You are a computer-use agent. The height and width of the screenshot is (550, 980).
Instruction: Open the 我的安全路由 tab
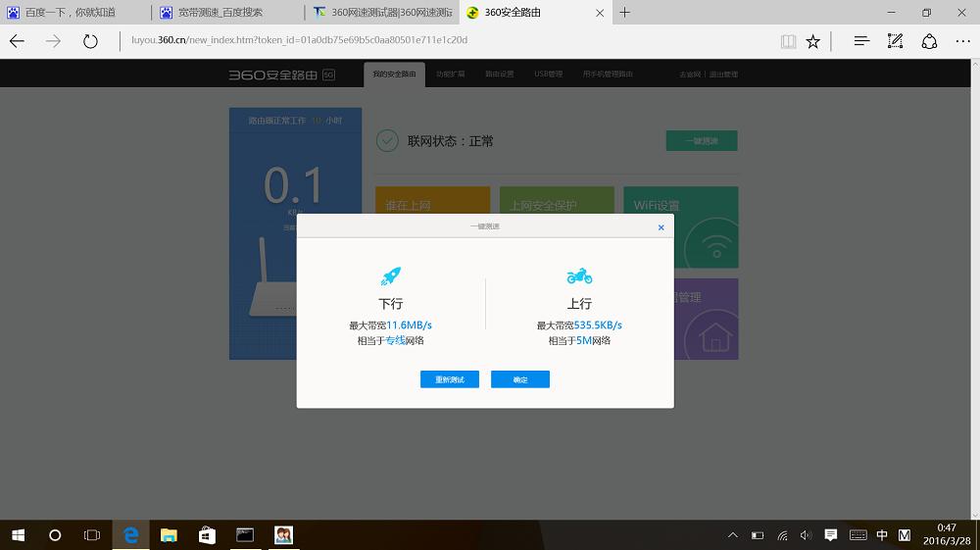tap(394, 75)
